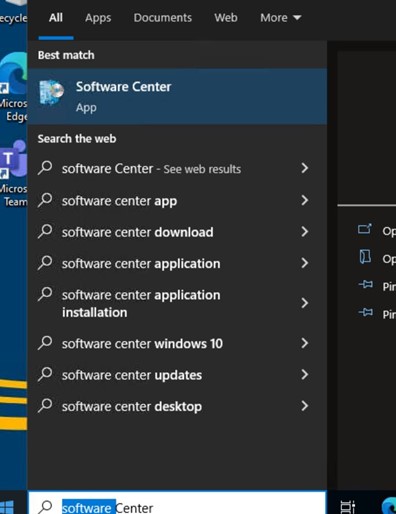Select 'software center updates' suggestion
Screen dimensions: 396x514
[x=177, y=375]
